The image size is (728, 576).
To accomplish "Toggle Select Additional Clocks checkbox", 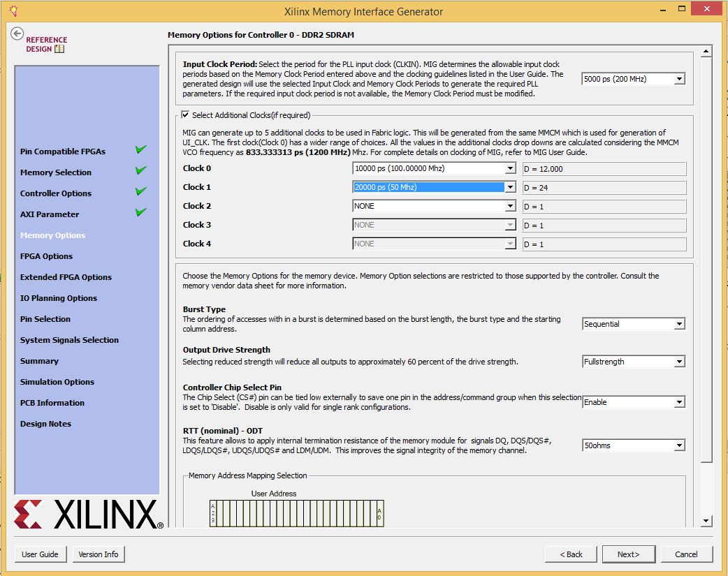I will pos(185,115).
